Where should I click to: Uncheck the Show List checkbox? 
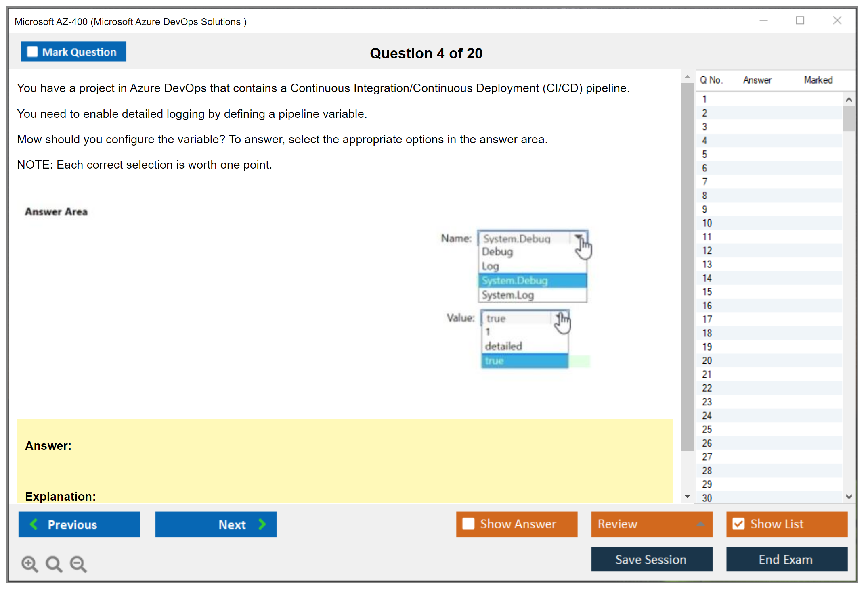pyautogui.click(x=738, y=524)
